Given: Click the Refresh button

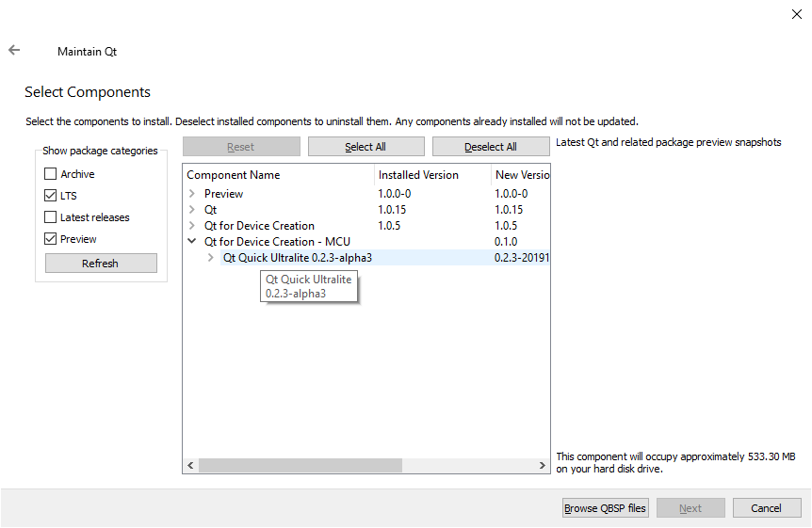Looking at the screenshot, I should coord(101,263).
